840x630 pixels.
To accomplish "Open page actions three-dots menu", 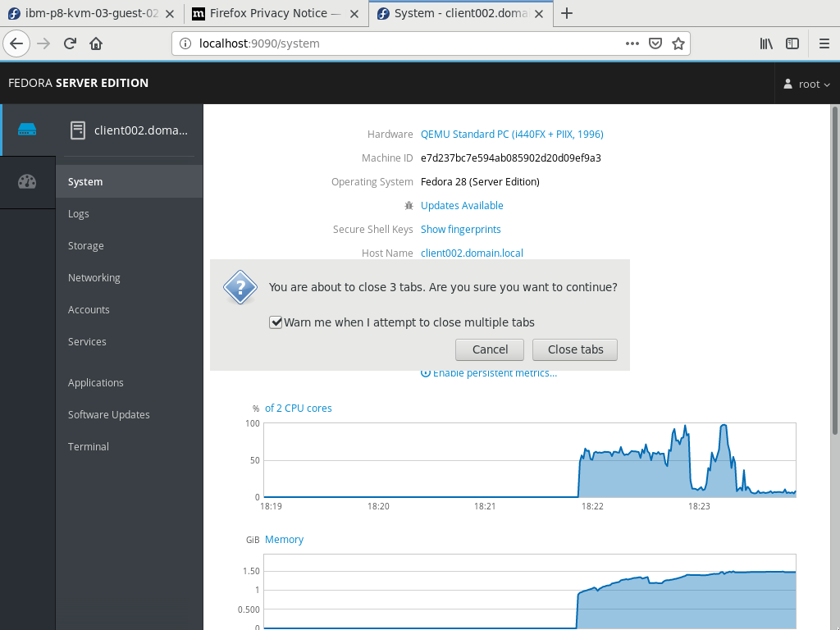I will (x=632, y=43).
